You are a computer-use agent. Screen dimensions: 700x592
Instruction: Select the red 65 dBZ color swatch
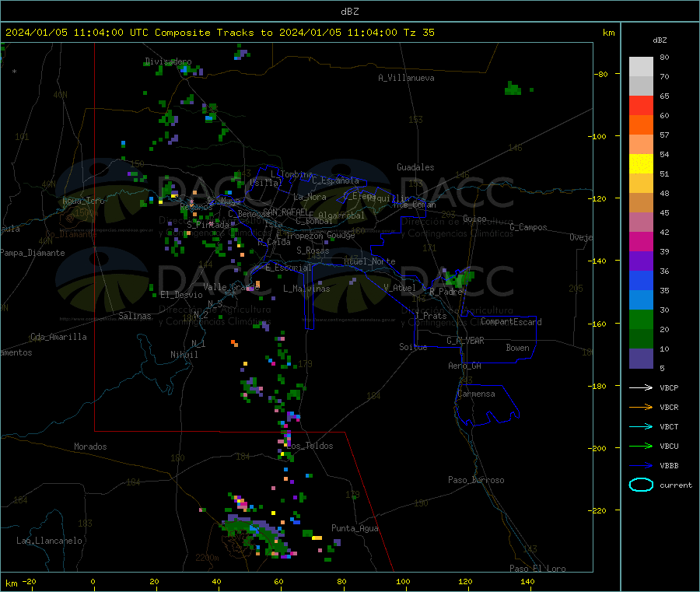coord(641,105)
